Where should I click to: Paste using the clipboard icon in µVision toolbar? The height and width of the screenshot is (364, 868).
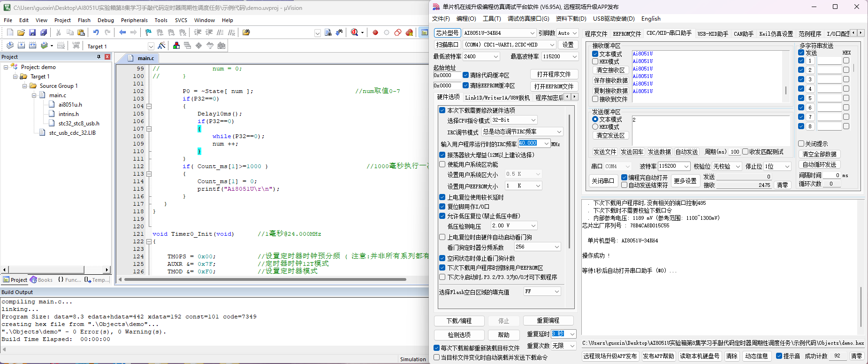coord(81,32)
